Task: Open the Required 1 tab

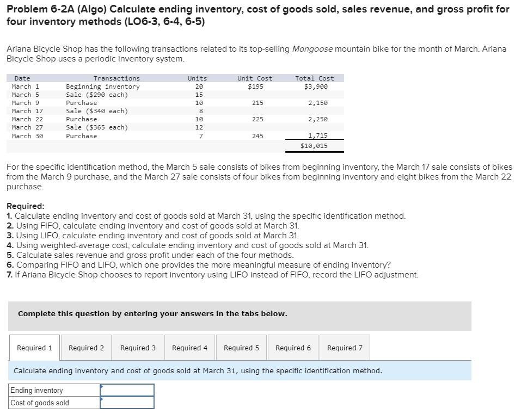Action: pos(34,348)
